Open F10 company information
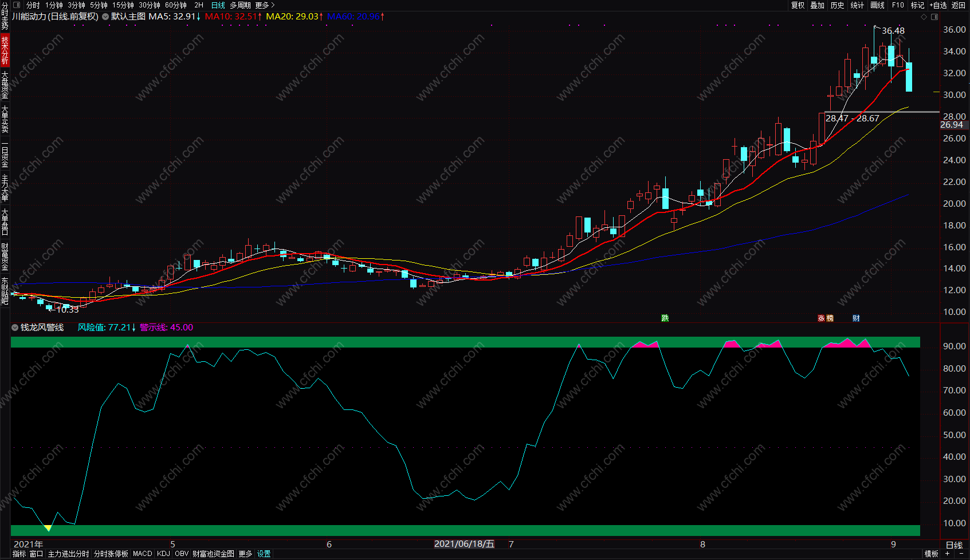Screen dimensions: 970x560 tap(898, 5)
